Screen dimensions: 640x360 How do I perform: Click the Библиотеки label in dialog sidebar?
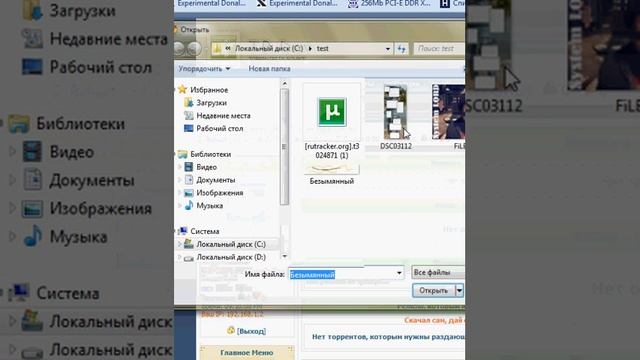click(x=211, y=154)
